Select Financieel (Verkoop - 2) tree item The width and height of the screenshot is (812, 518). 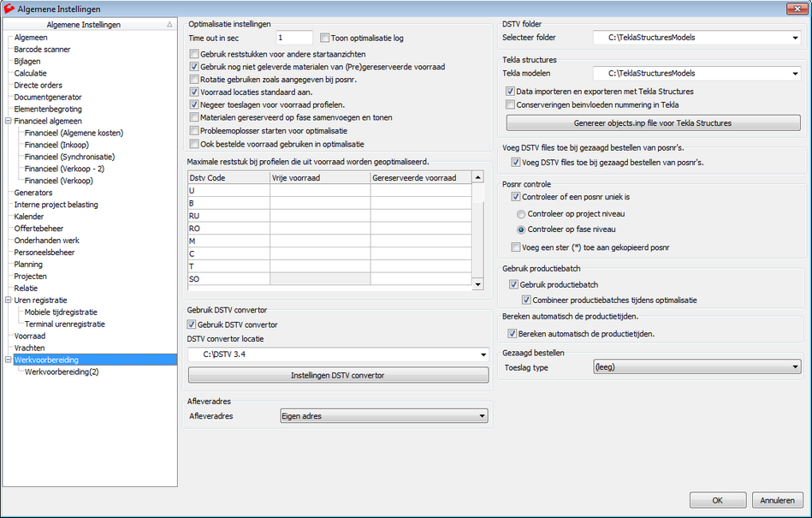point(64,169)
